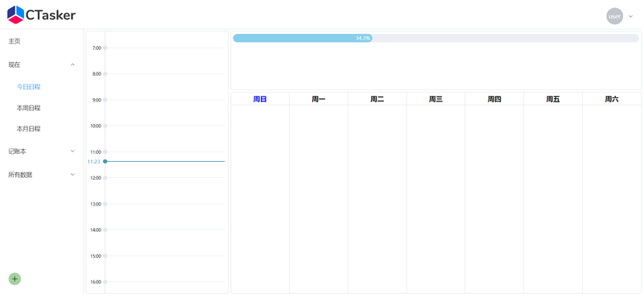This screenshot has height=298, width=644.
Task: Select the 周二 column header
Action: tap(377, 99)
